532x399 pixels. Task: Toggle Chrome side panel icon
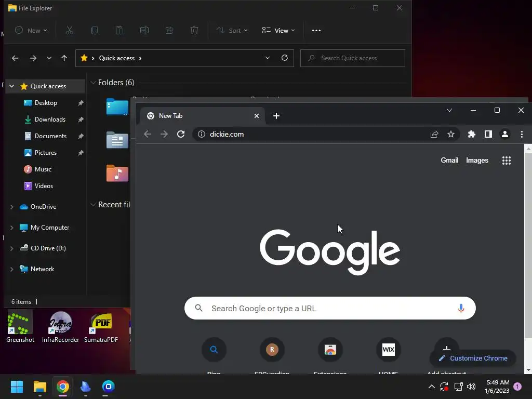tap(488, 135)
